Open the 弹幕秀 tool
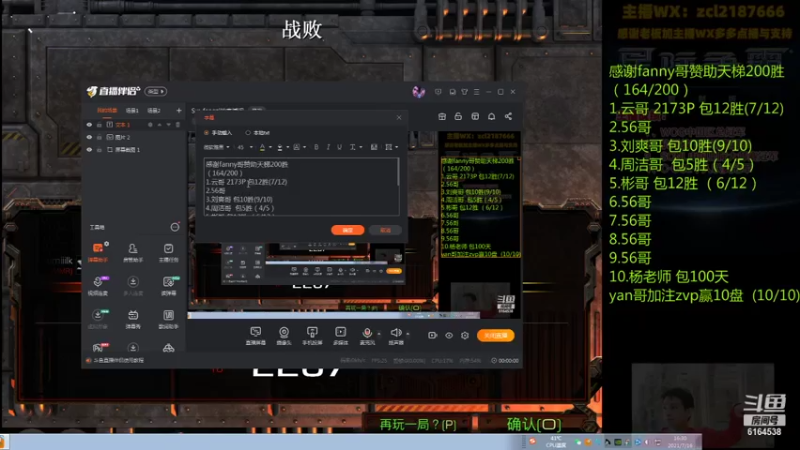Image resolution: width=800 pixels, height=450 pixels. tap(133, 319)
